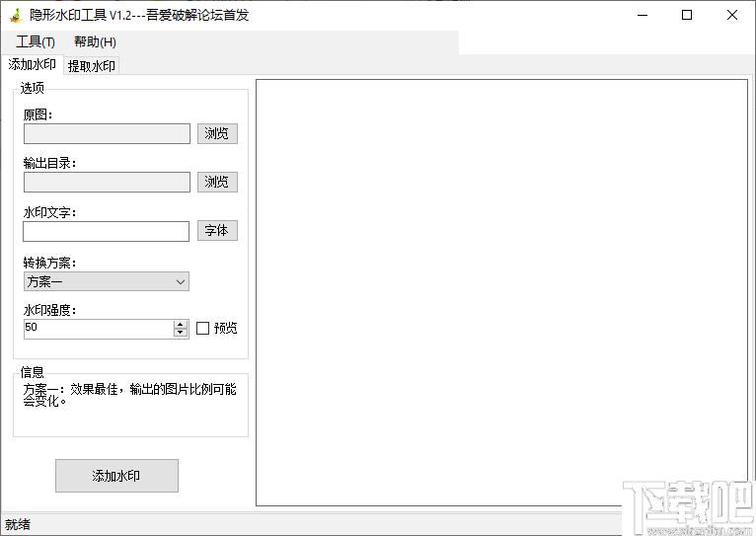
Task: Maximize the watermark tool window
Action: (687, 16)
